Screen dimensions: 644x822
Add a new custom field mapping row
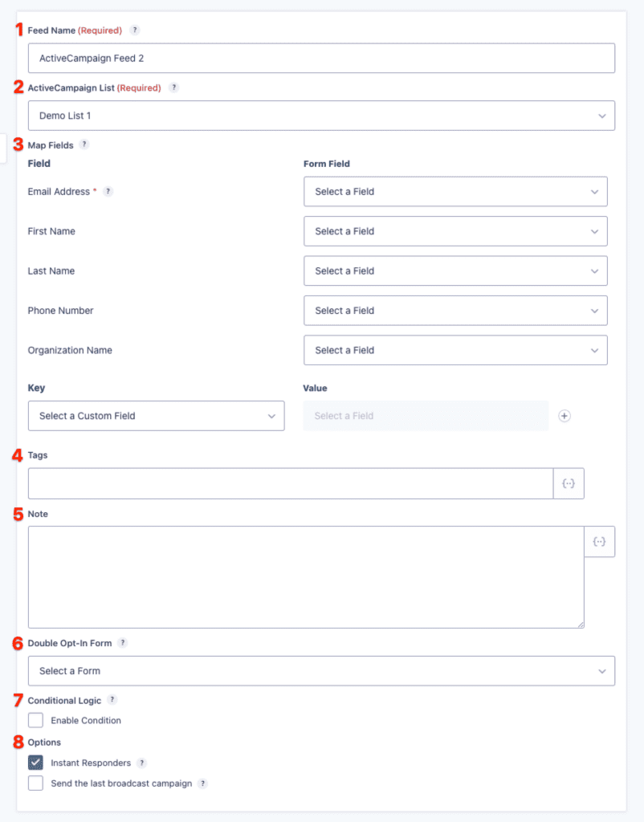coord(565,416)
